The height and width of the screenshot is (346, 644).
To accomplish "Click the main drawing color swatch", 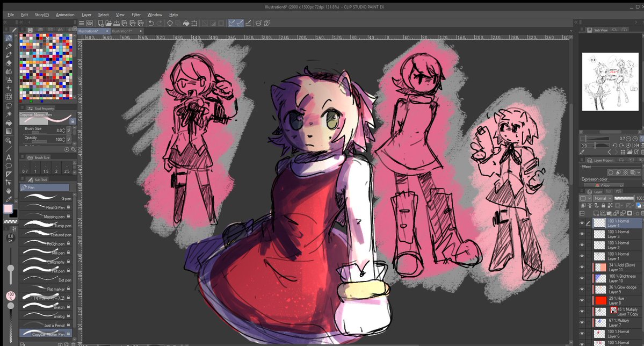I will [8, 209].
